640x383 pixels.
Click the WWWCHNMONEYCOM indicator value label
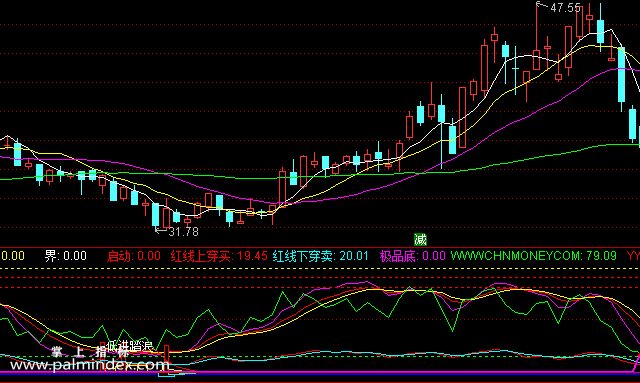tap(533, 256)
